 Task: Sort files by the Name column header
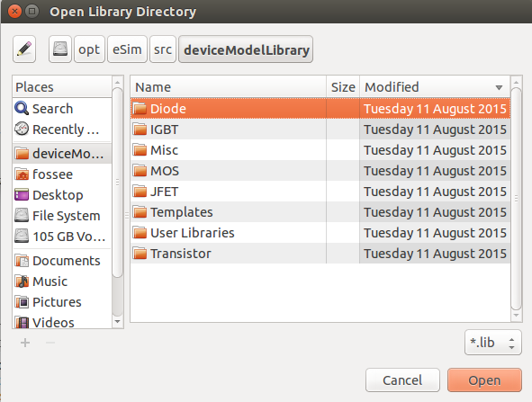point(229,87)
